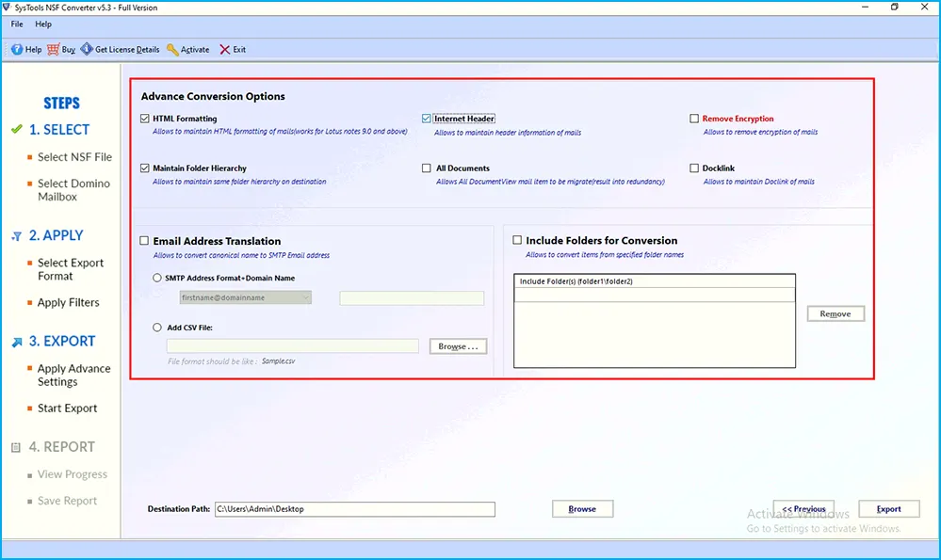Go to Select Export Format step
The image size is (941, 560).
pyautogui.click(x=71, y=269)
